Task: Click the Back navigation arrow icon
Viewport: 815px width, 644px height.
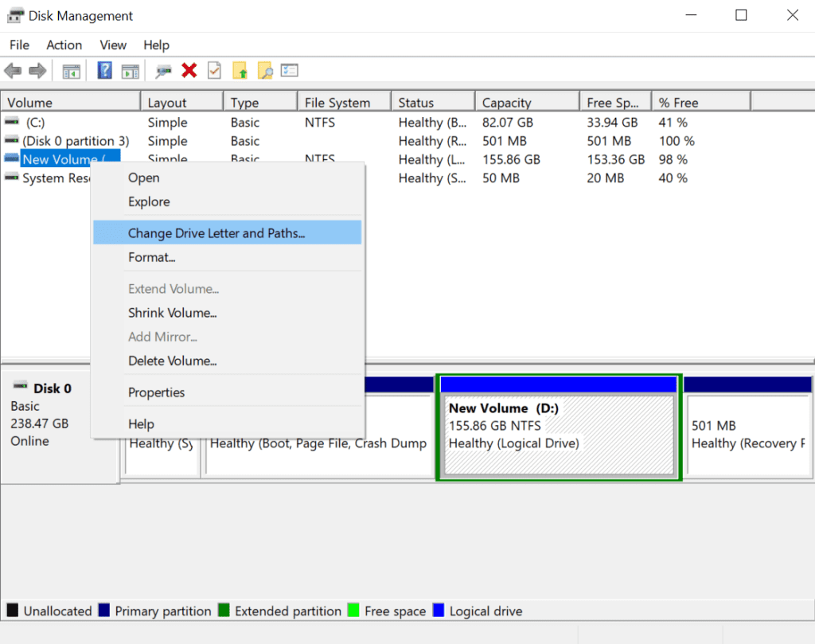Action: (13, 70)
